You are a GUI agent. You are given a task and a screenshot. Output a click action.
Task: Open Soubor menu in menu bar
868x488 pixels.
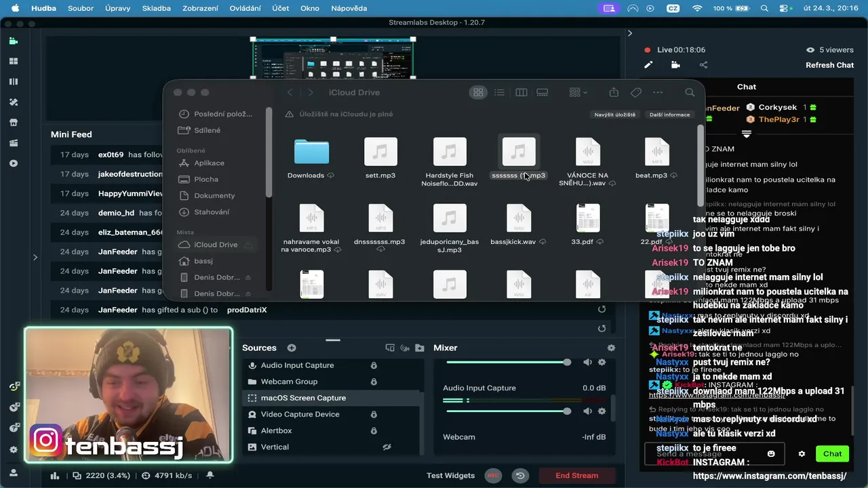[x=81, y=8]
